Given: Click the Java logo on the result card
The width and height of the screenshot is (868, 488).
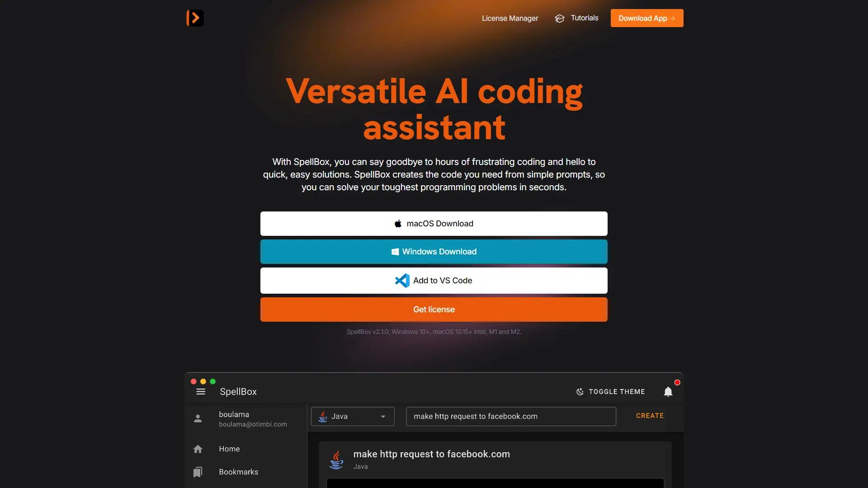Looking at the screenshot, I should click(x=336, y=459).
